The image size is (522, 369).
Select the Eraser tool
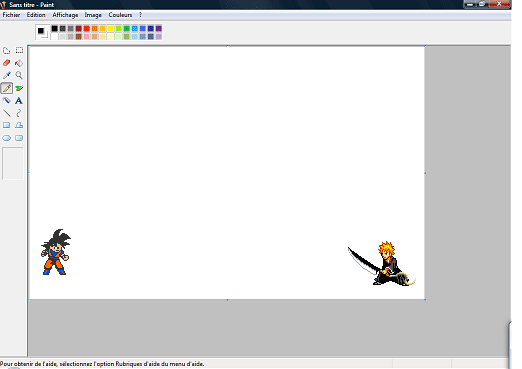[x=6, y=63]
